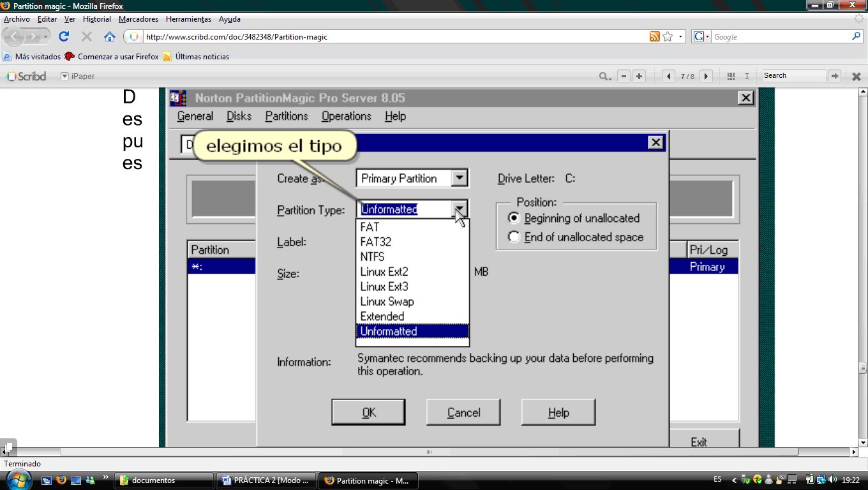Click the RSS feed icon in address bar
The image size is (868, 490).
click(x=655, y=36)
